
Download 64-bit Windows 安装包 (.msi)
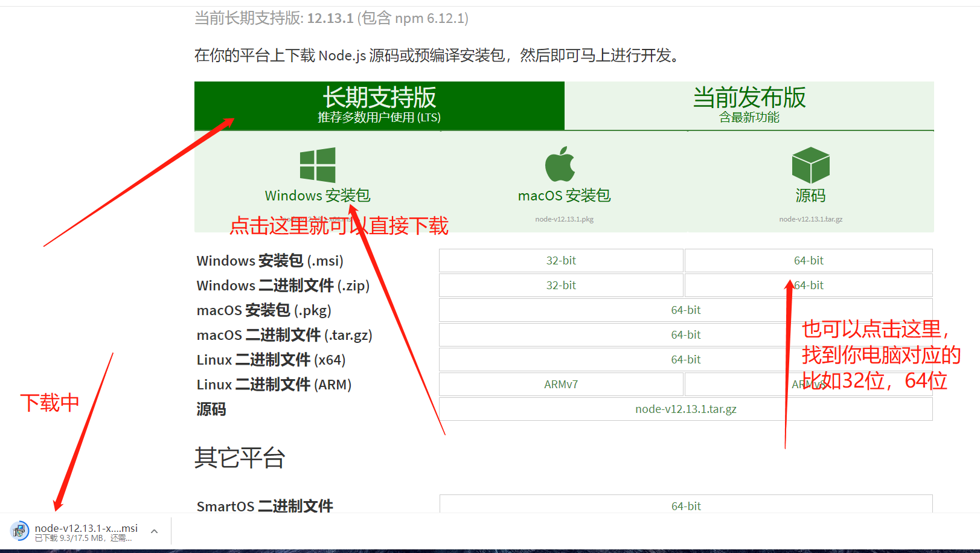click(x=809, y=261)
